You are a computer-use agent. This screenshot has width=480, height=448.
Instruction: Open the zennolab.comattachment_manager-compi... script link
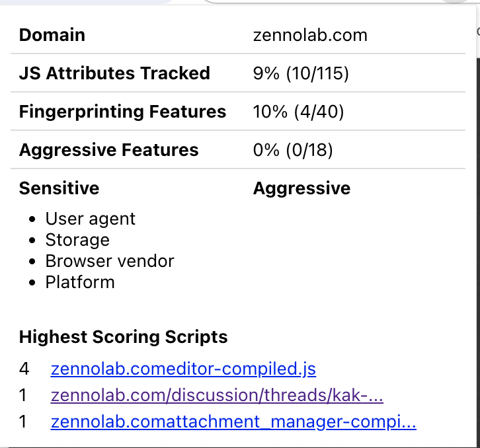click(233, 422)
